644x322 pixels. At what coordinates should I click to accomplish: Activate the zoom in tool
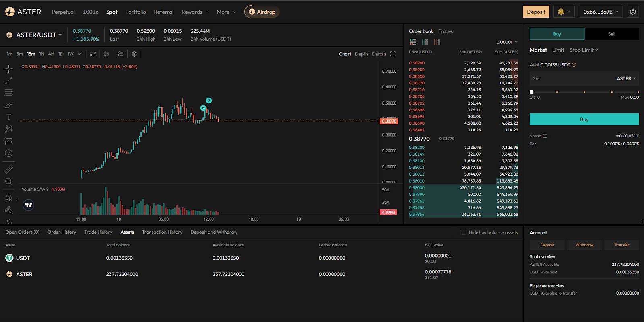9,181
